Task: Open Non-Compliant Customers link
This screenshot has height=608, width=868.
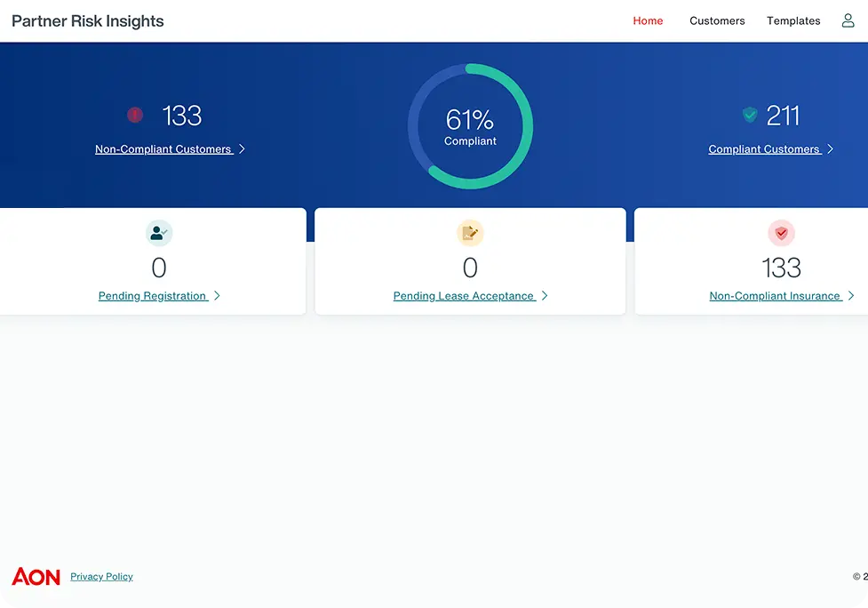Action: (163, 149)
